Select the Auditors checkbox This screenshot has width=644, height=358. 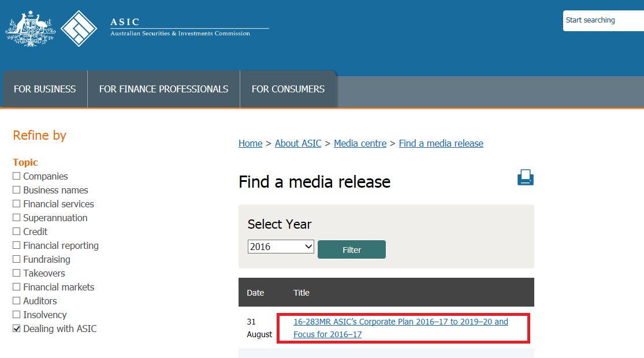tap(16, 301)
